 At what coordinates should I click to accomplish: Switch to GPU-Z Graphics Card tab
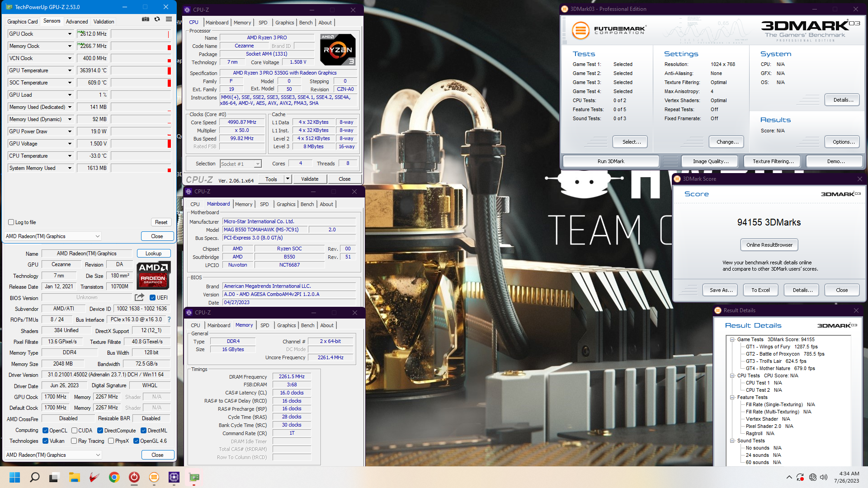[23, 22]
